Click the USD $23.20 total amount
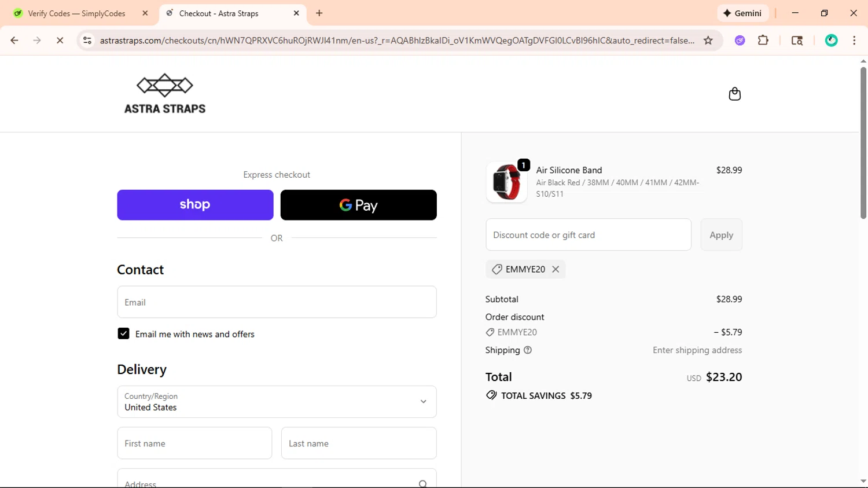The height and width of the screenshot is (488, 868). (714, 377)
